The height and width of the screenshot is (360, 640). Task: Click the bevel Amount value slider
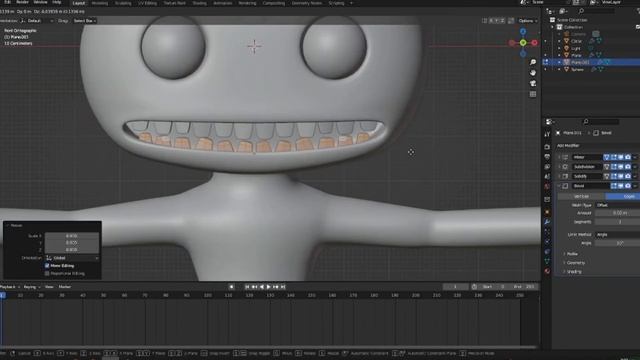click(617, 213)
